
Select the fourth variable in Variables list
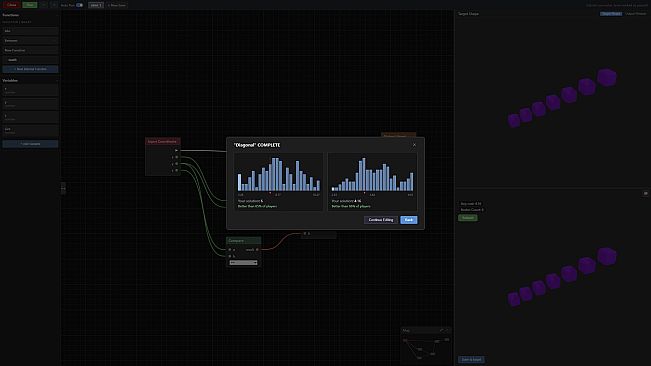(x=30, y=131)
